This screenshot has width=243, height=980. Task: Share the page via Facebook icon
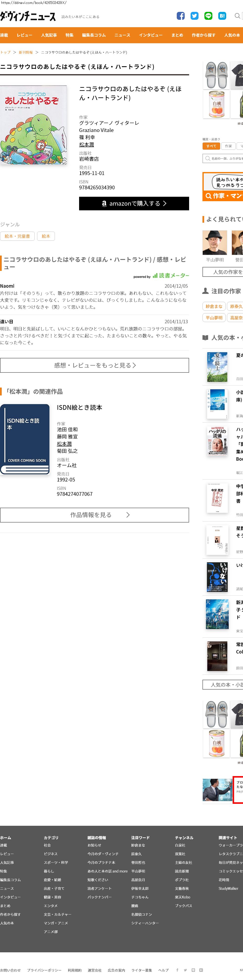[x=181, y=16]
